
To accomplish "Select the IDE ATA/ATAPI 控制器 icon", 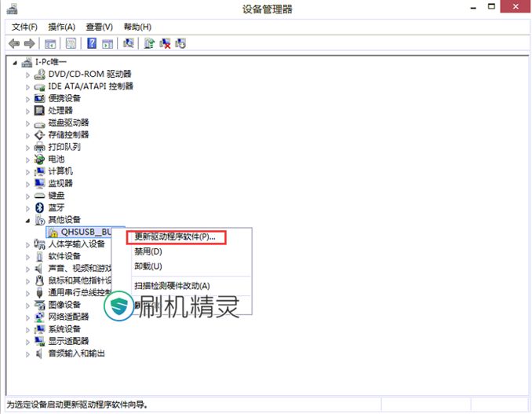I will (x=40, y=86).
